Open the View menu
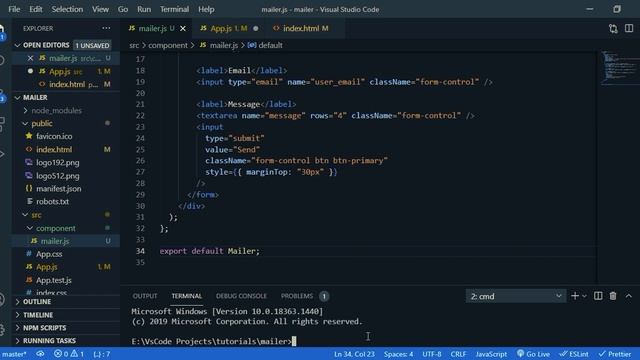640x360 pixels. click(100, 9)
